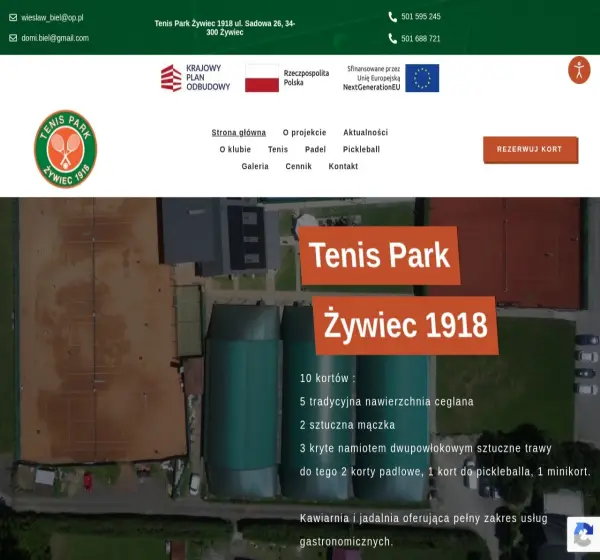The height and width of the screenshot is (560, 600).
Task: Click the text '5 tradycyjna nawierzchnia ceglana'
Action: [386, 402]
